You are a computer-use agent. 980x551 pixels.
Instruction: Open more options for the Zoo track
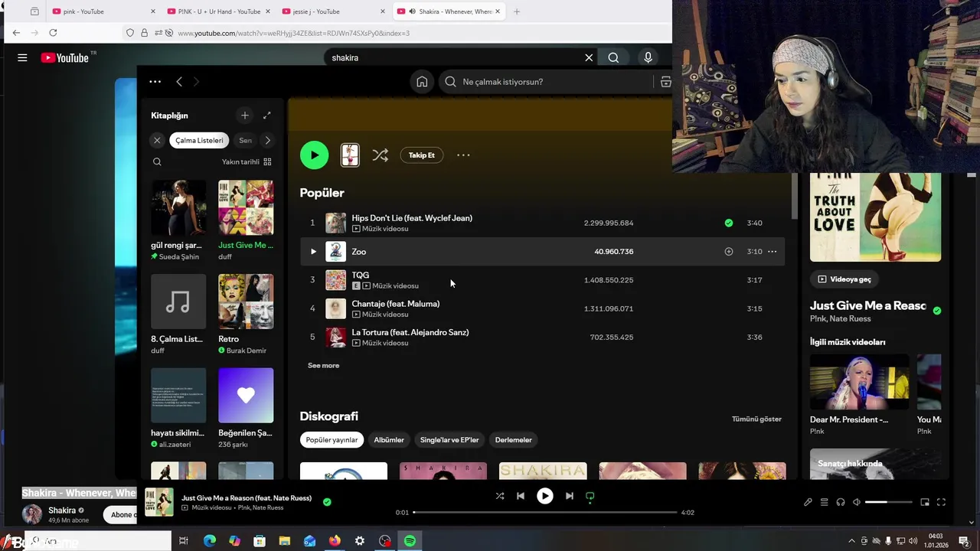point(773,251)
